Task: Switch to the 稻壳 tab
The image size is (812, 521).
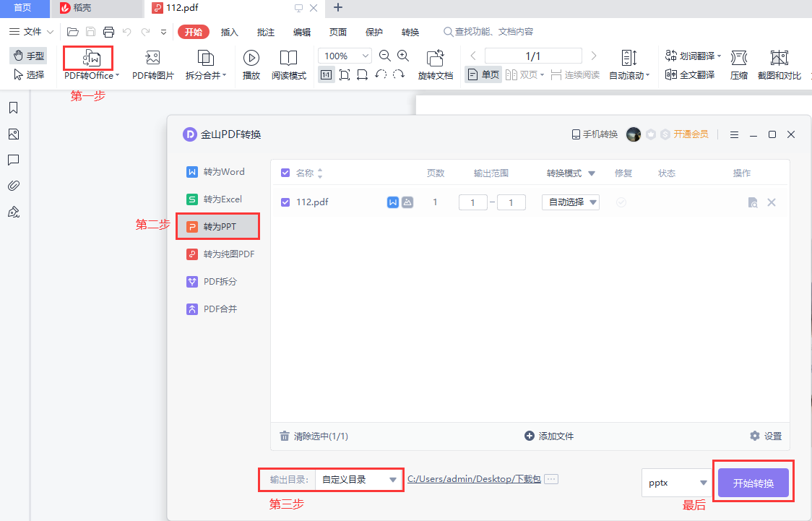Action: pyautogui.click(x=97, y=8)
